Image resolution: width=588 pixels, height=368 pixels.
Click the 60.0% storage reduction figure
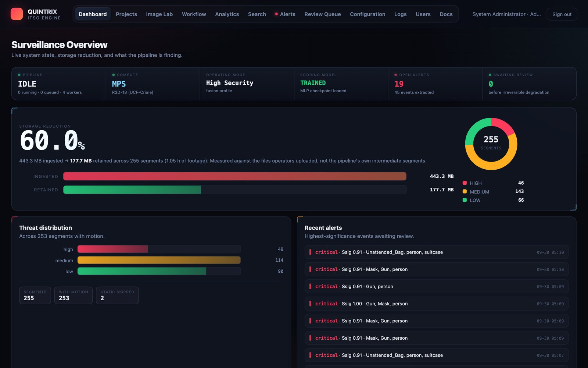[52, 141]
